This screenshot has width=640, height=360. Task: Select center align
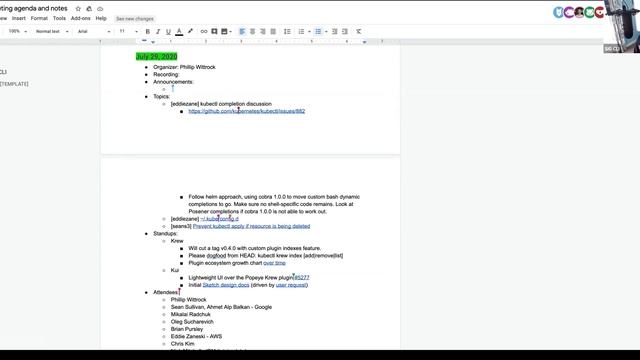pyautogui.click(x=253, y=31)
